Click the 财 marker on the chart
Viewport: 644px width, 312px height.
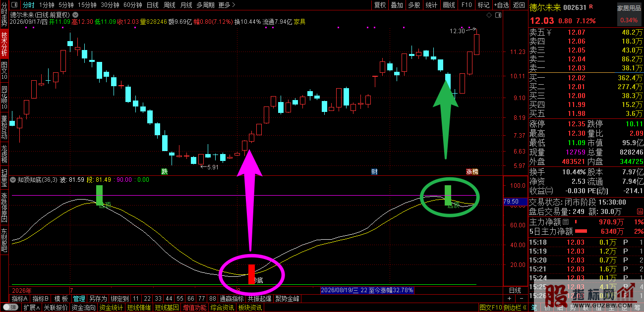[x=375, y=172]
